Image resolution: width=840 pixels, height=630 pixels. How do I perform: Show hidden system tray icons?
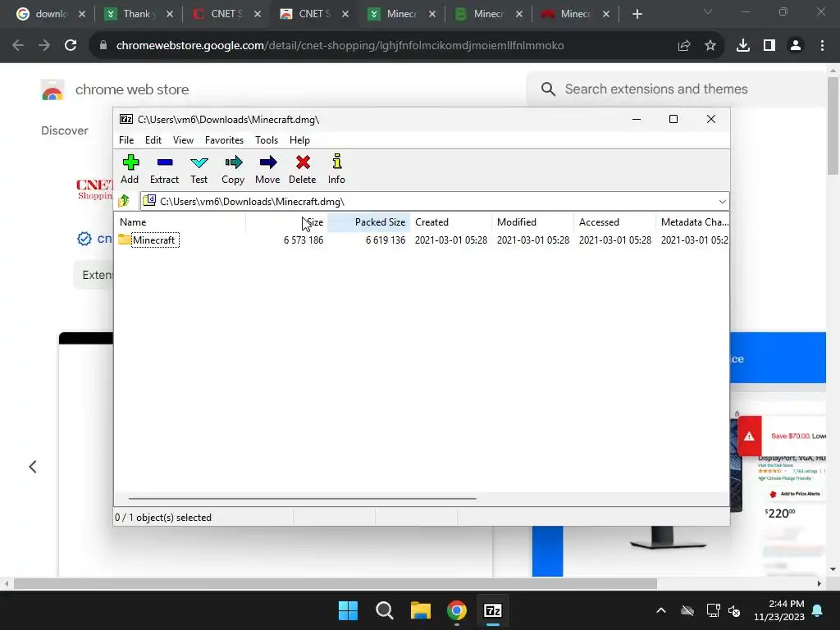661,610
